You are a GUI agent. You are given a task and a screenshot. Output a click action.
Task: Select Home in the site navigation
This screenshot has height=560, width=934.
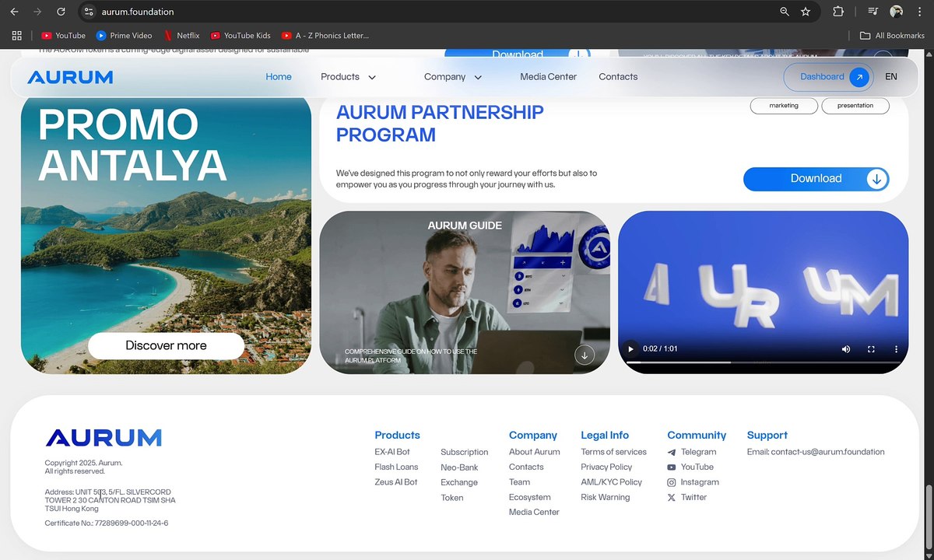[x=279, y=77]
